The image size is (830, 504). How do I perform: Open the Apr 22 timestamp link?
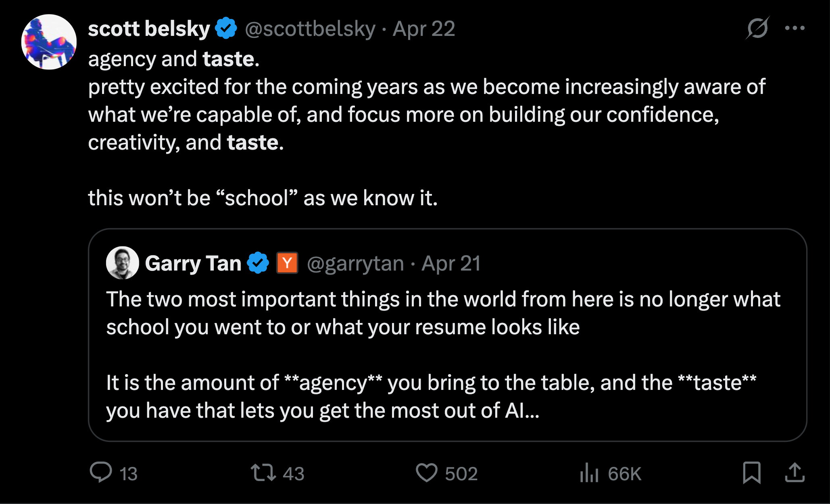point(424,29)
